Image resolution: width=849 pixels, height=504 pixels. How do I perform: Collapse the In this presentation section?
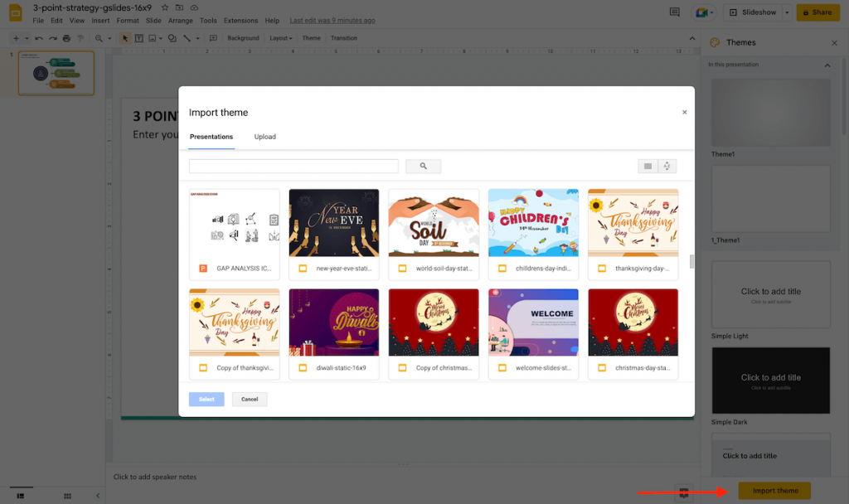[827, 65]
